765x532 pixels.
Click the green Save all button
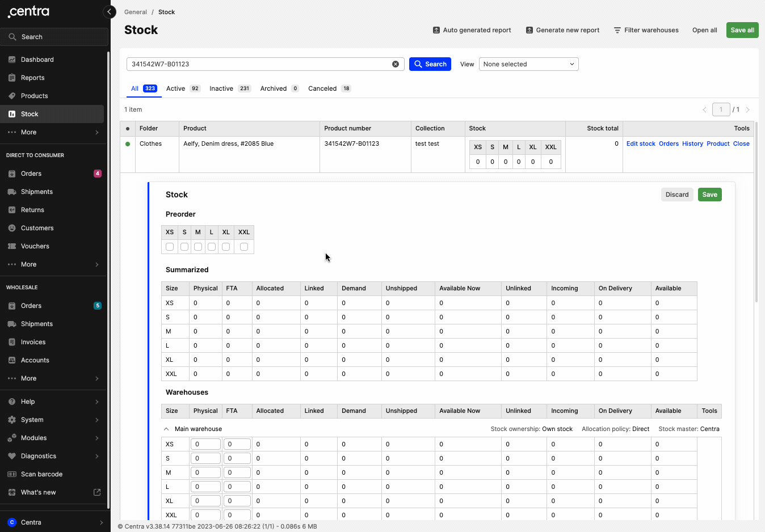(x=742, y=30)
